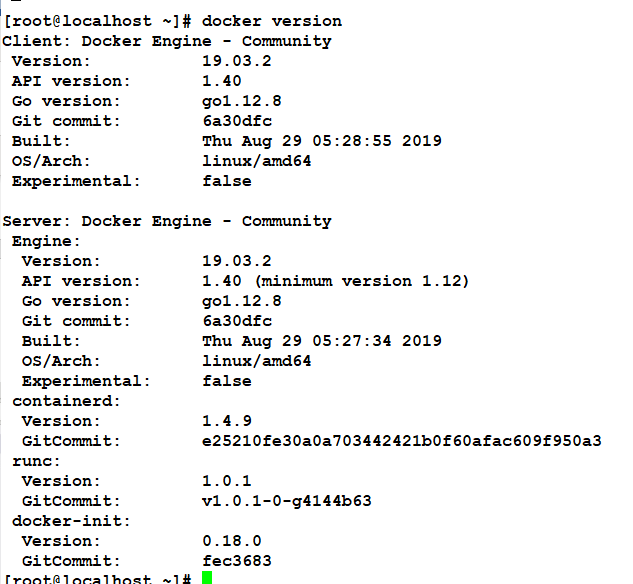Click the server OS/Arch linux/amd64 value
633x584 pixels.
256,361
